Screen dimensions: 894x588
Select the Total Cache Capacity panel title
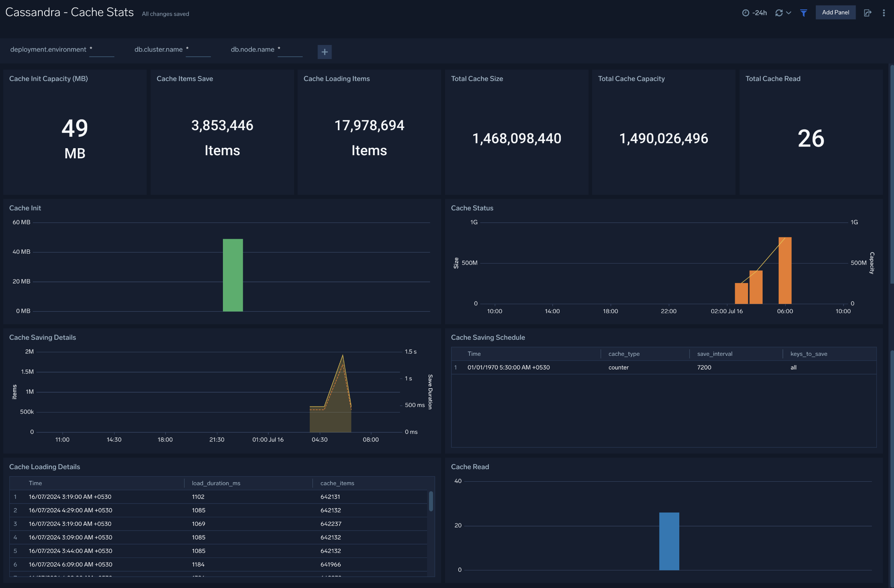coord(631,79)
